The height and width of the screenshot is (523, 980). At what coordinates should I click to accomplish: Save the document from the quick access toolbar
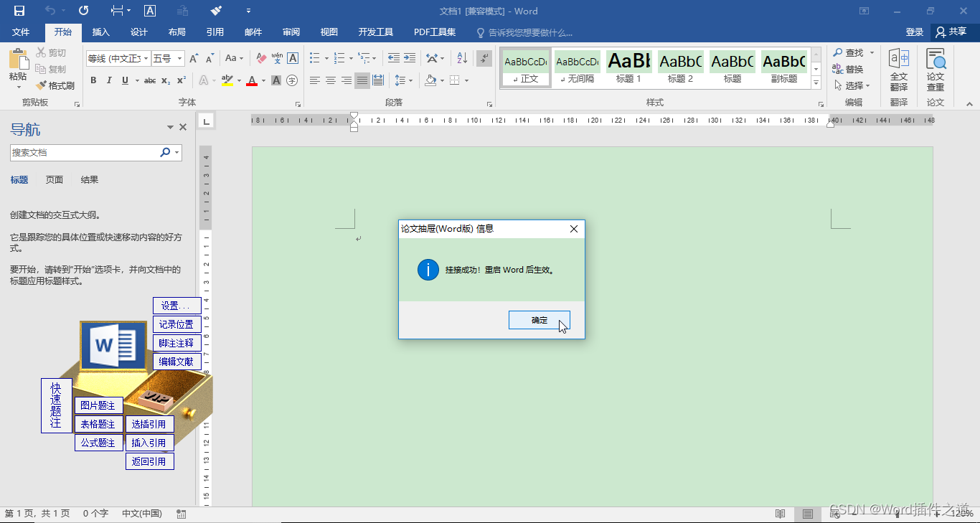[x=19, y=11]
